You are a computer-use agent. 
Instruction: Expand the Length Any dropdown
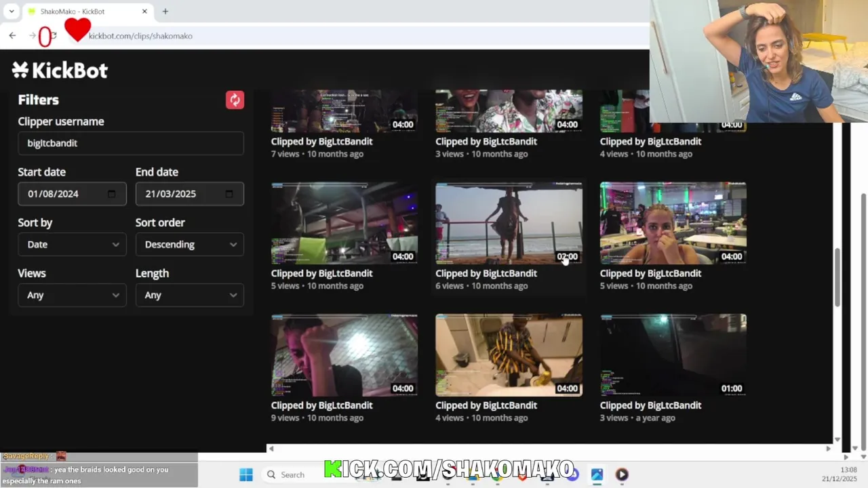coord(190,296)
